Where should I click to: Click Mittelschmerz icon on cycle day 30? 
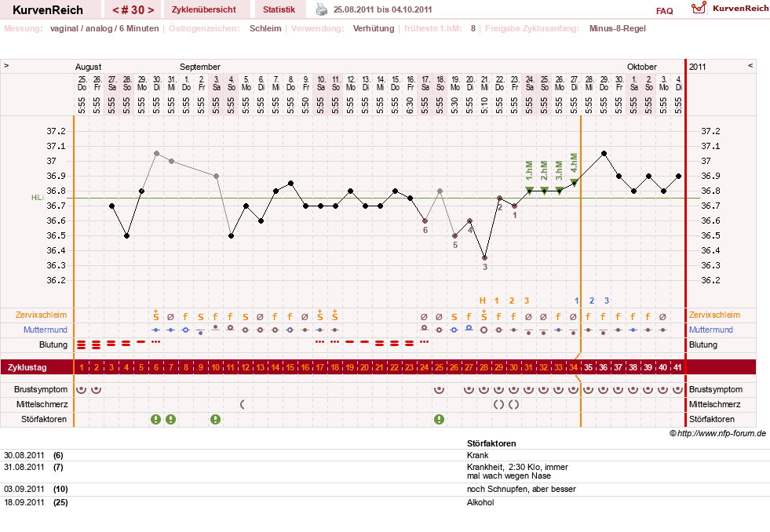coord(513,404)
